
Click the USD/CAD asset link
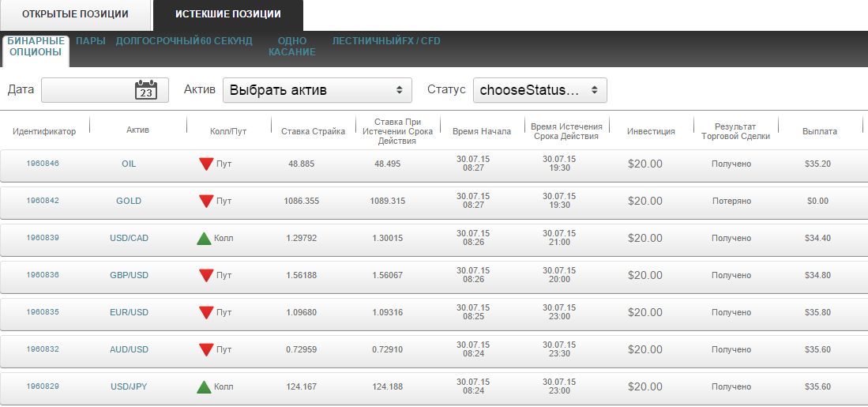coord(129,238)
